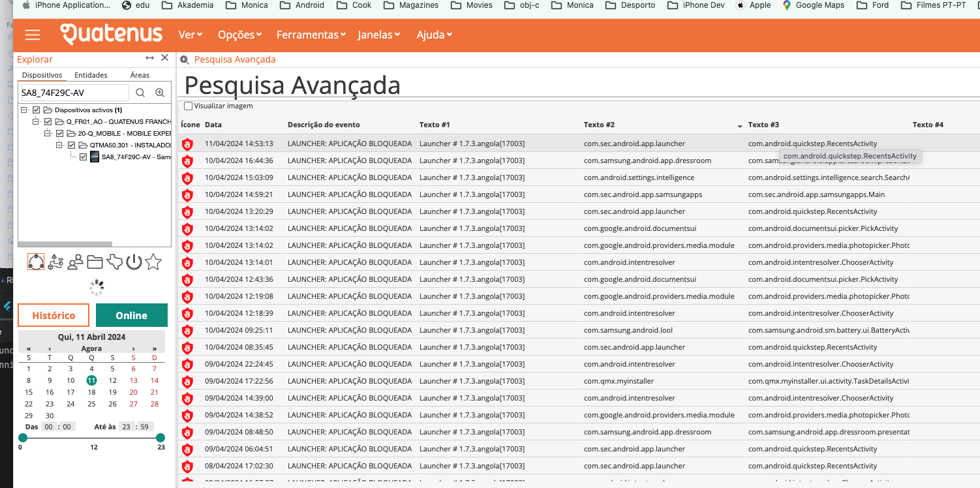Click the resize arrows icon in Explorar header
Screen dimensions: 980x488
tap(149, 58)
